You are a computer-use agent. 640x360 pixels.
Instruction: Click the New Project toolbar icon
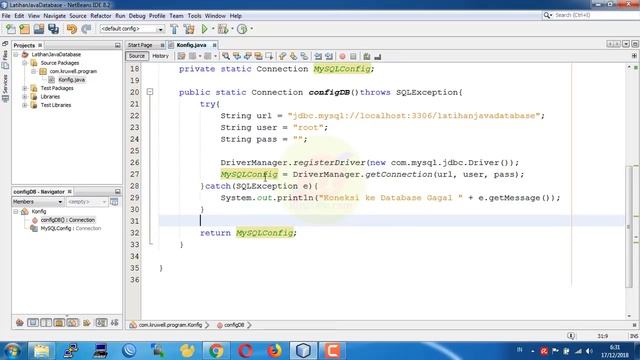(24, 29)
